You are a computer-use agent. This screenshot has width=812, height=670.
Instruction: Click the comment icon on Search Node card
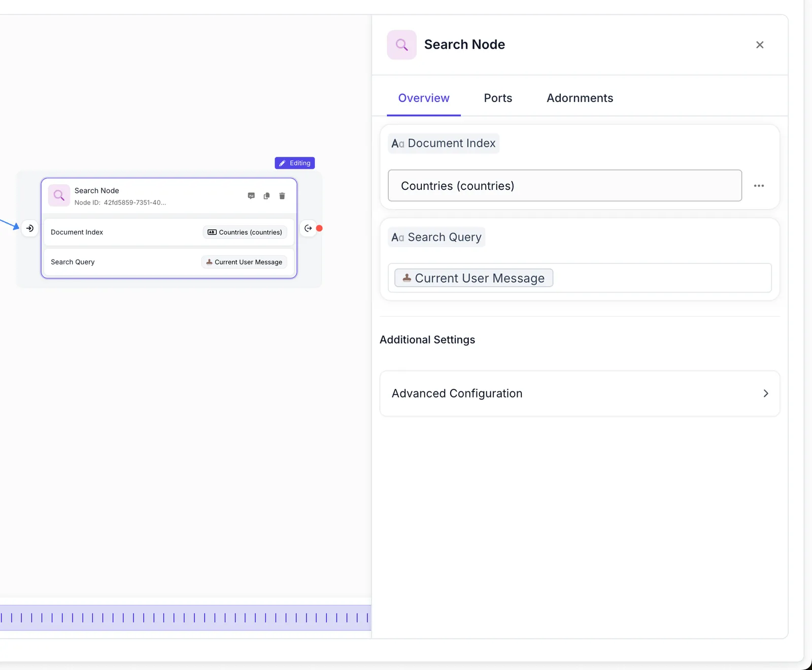(x=251, y=196)
